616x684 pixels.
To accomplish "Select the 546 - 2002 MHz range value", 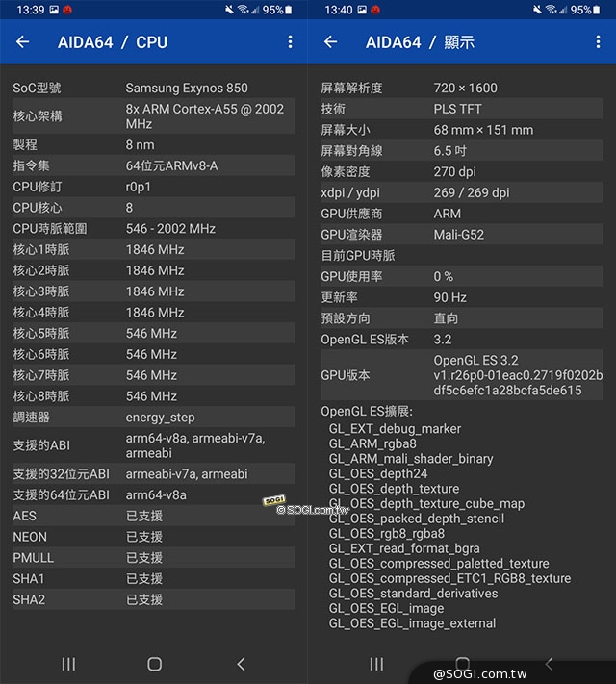I will 170,229.
